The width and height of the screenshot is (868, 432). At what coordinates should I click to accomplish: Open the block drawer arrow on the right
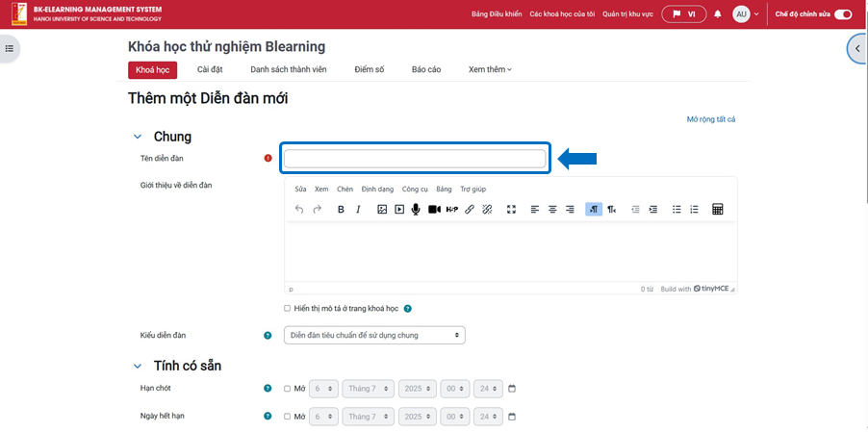click(x=857, y=49)
